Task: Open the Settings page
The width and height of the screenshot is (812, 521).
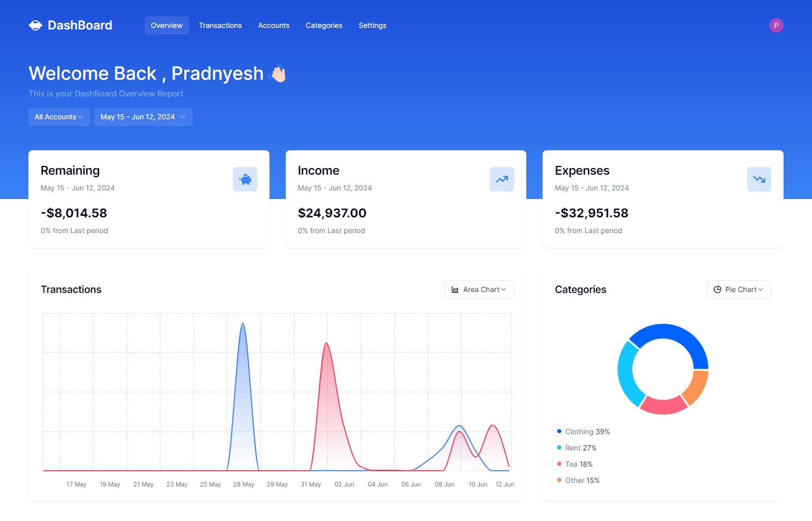Action: pos(373,25)
